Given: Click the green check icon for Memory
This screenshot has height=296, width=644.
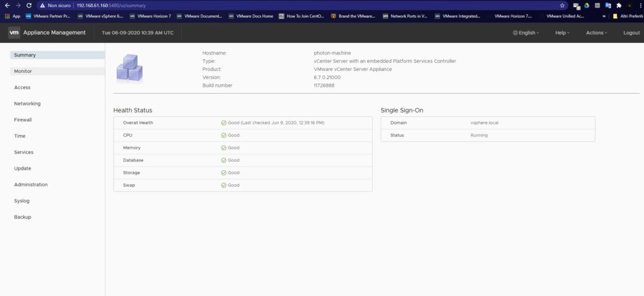Looking at the screenshot, I should tap(224, 148).
